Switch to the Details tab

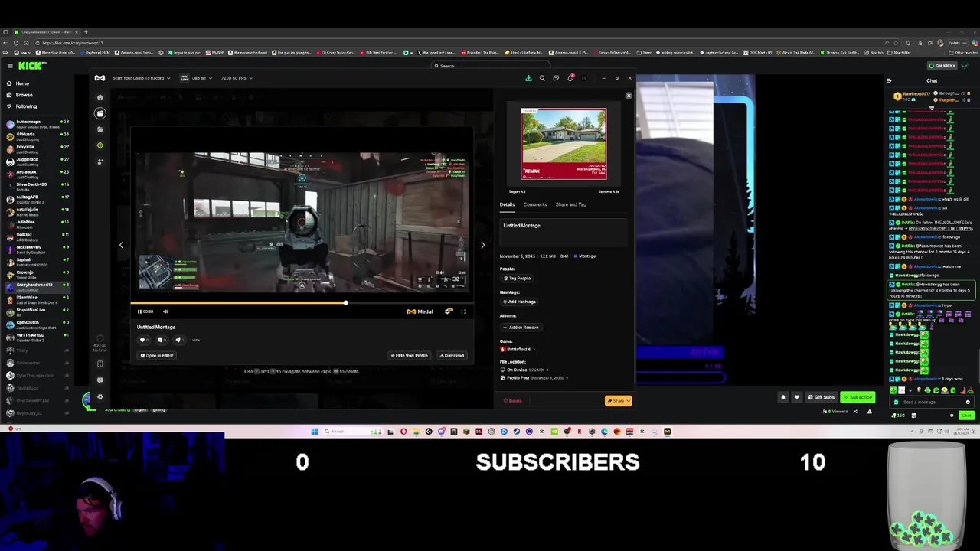pyautogui.click(x=507, y=204)
